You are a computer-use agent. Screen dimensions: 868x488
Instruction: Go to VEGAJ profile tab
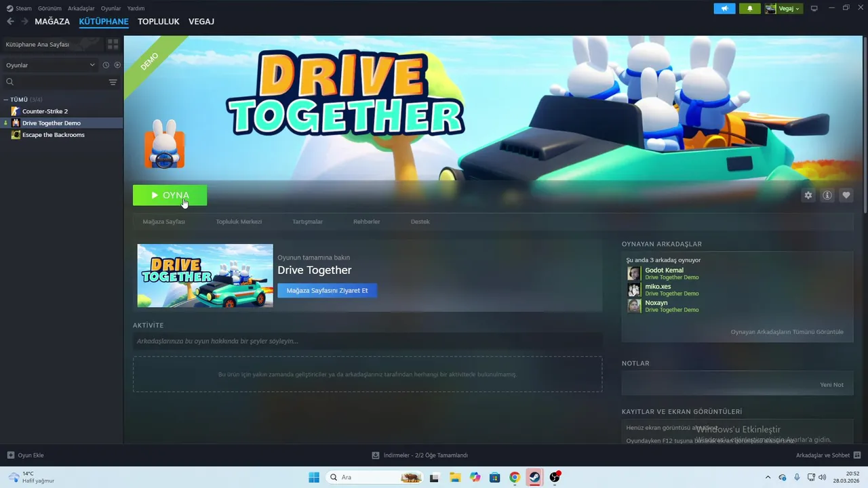[x=201, y=22]
